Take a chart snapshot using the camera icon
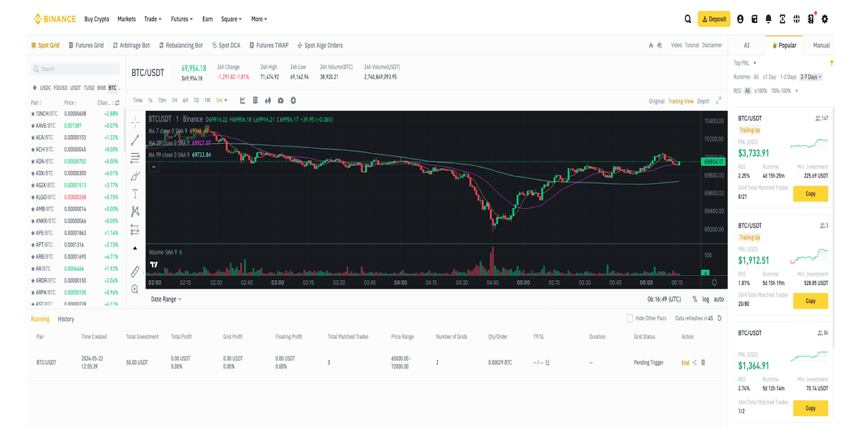Image resolution: width=855 pixels, height=447 pixels. click(x=280, y=100)
